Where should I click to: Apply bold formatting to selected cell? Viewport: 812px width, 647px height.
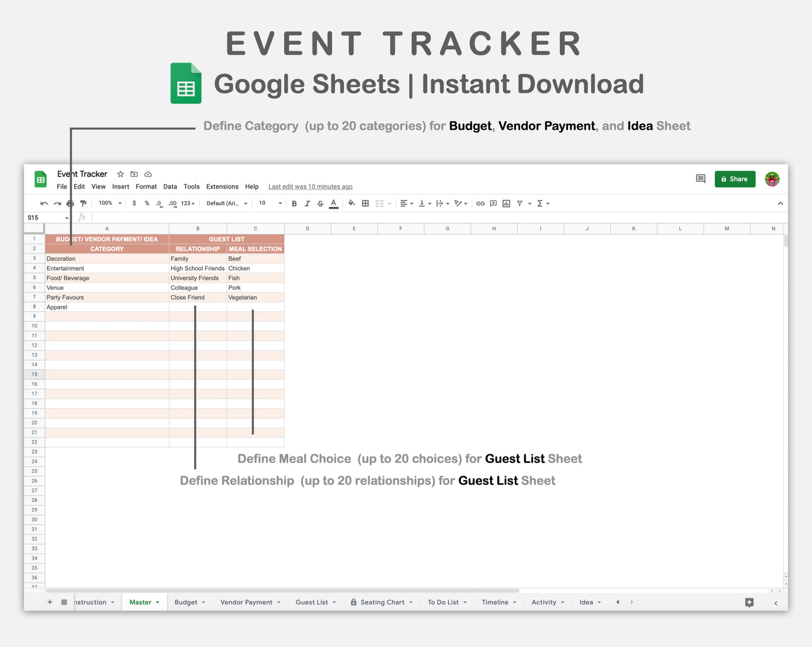pos(294,203)
